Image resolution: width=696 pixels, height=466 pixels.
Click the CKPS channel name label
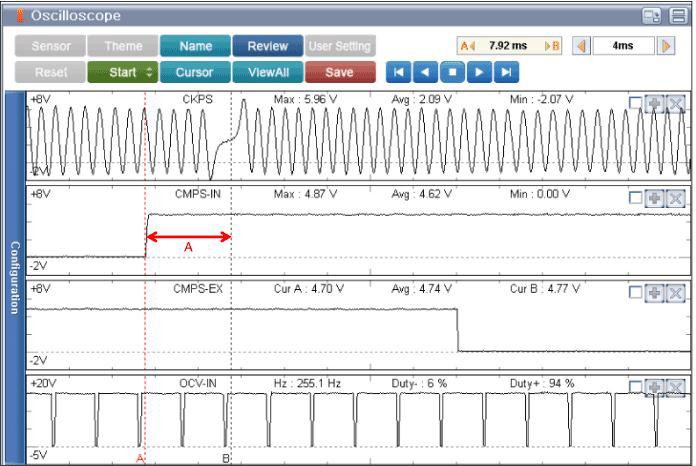click(x=198, y=99)
